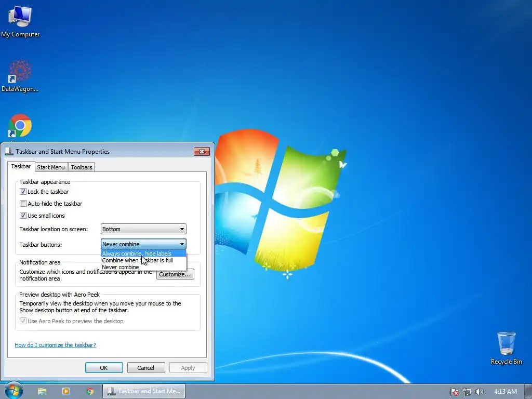Open the Taskbar location on screen dropdown
The height and width of the screenshot is (399, 532).
pos(143,229)
